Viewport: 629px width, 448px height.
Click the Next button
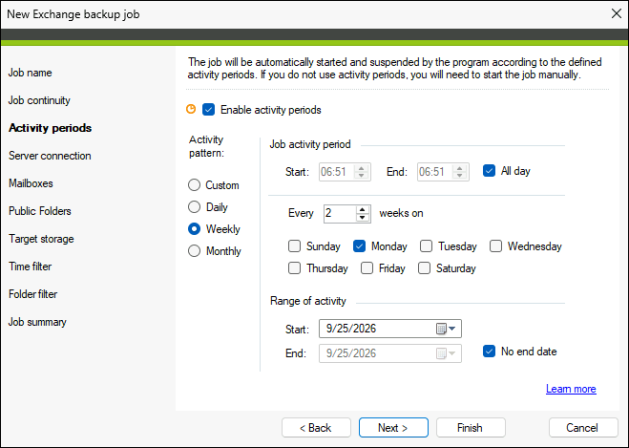[x=394, y=428]
